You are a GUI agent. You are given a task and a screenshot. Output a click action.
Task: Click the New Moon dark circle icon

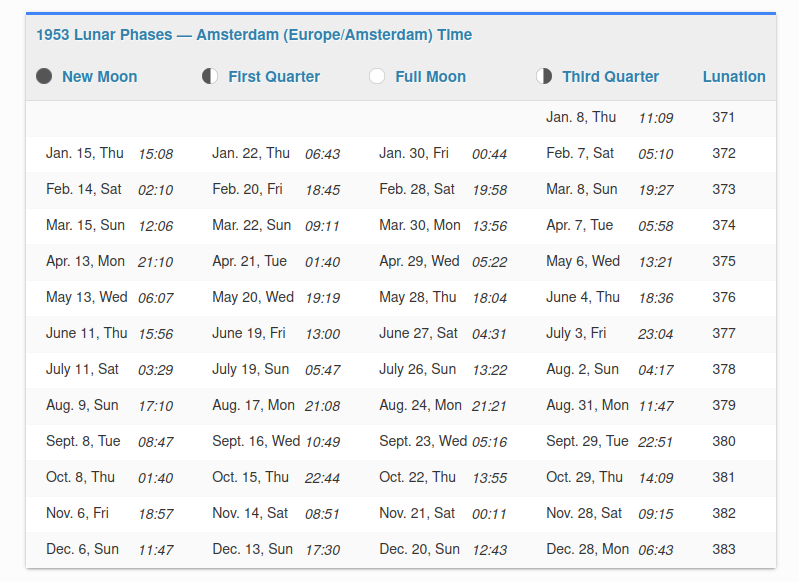point(44,76)
